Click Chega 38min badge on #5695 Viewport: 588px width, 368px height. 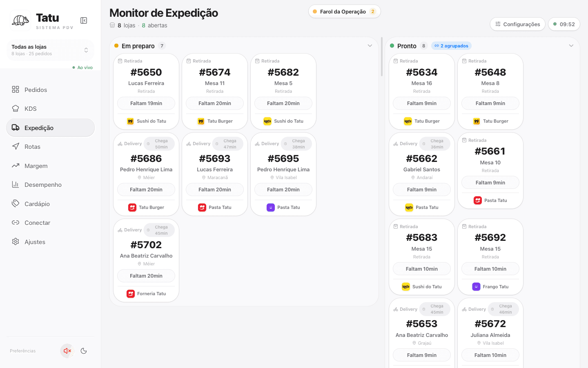point(296,144)
